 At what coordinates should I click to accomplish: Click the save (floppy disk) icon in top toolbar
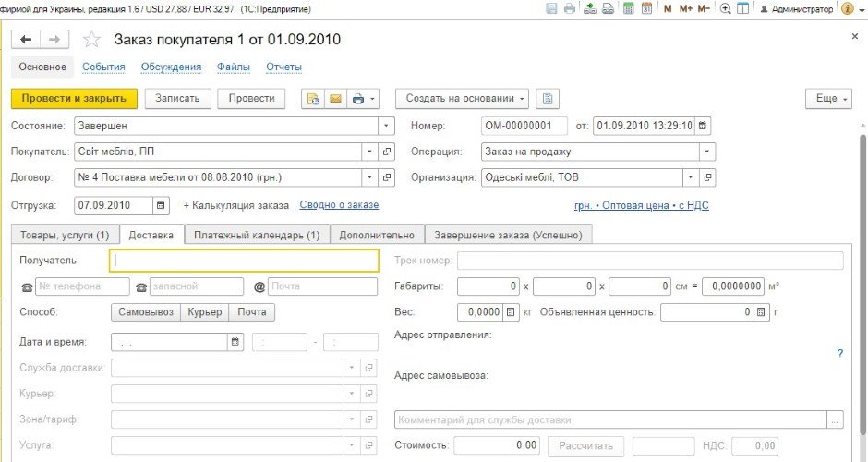pos(551,8)
